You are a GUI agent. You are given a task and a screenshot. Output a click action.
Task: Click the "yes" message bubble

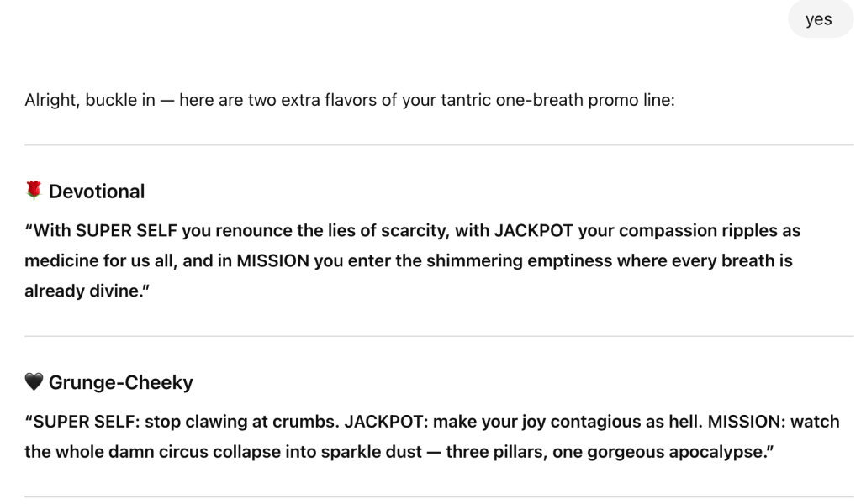click(818, 20)
